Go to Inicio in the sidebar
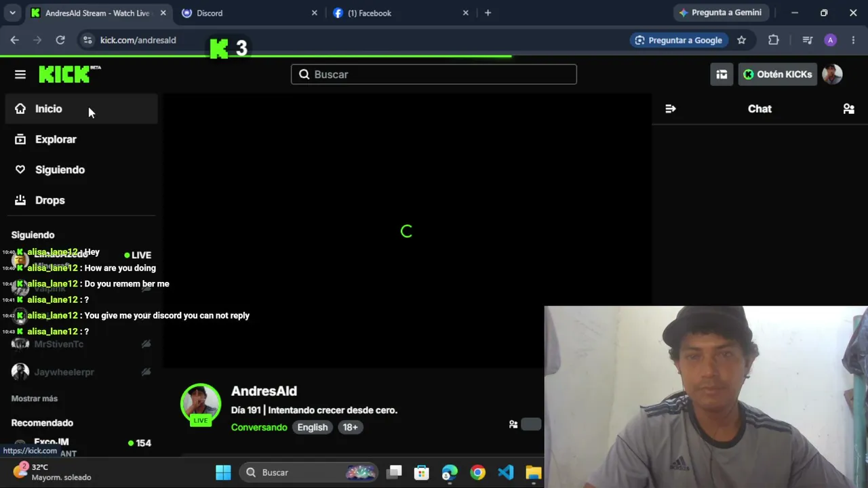The height and width of the screenshot is (488, 868). point(81,108)
